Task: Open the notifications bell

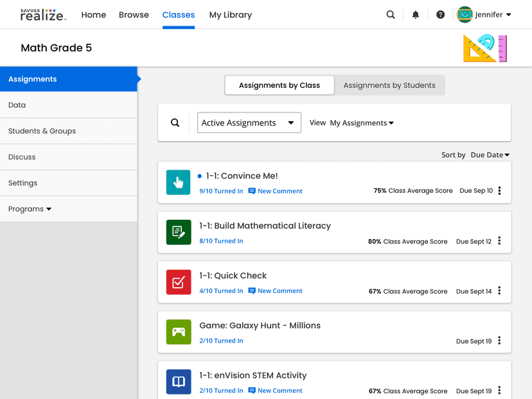Action: (416, 15)
